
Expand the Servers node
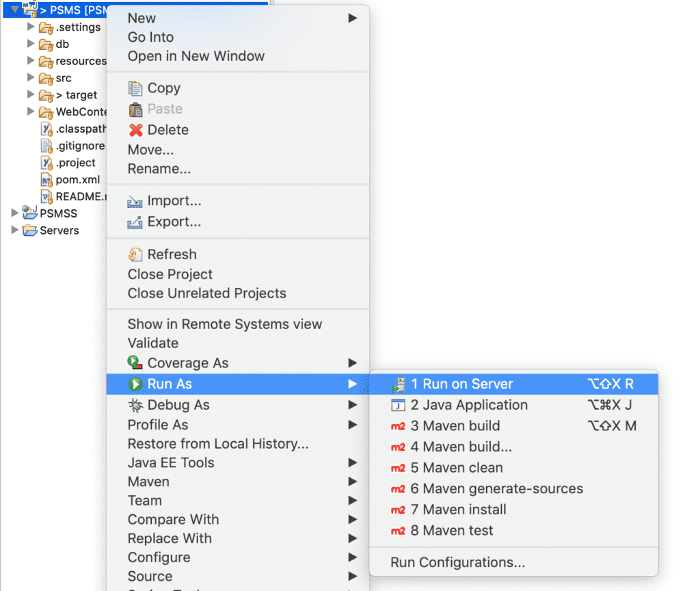(x=14, y=231)
